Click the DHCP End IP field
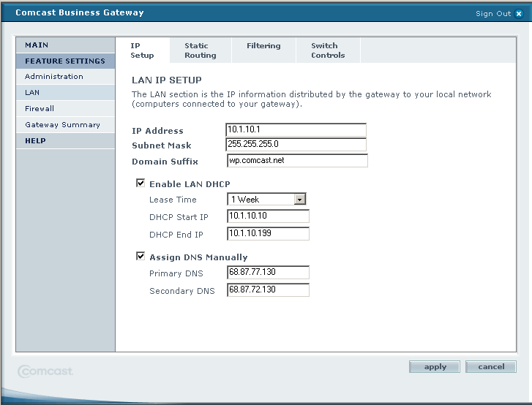Screen dimensions: 532x405 tap(268, 233)
